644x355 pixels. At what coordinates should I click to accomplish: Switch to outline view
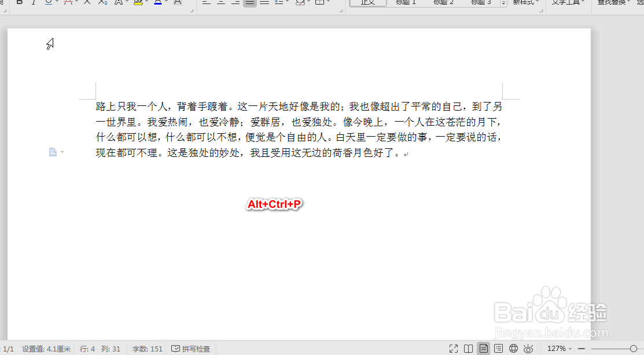tap(498, 349)
